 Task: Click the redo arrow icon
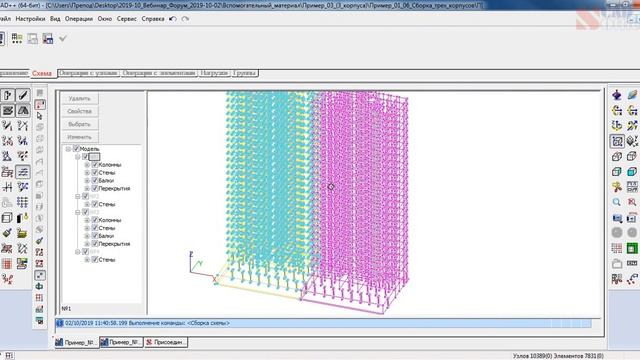pyautogui.click(x=185, y=19)
